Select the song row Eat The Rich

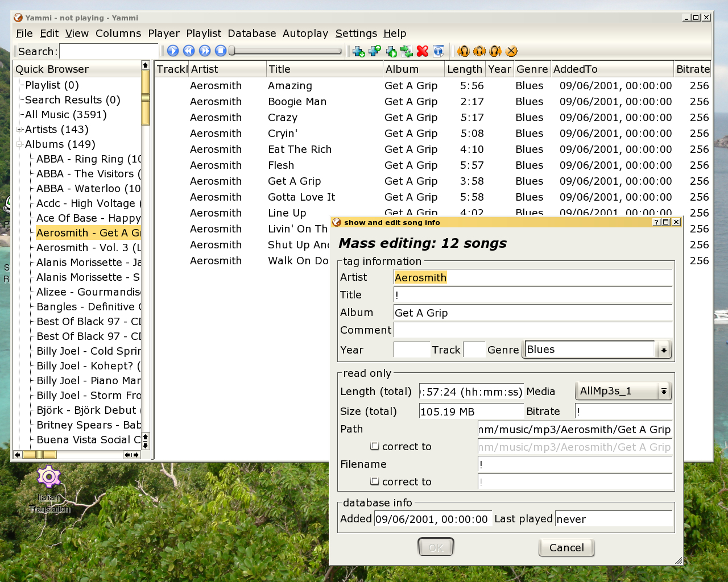(432, 149)
